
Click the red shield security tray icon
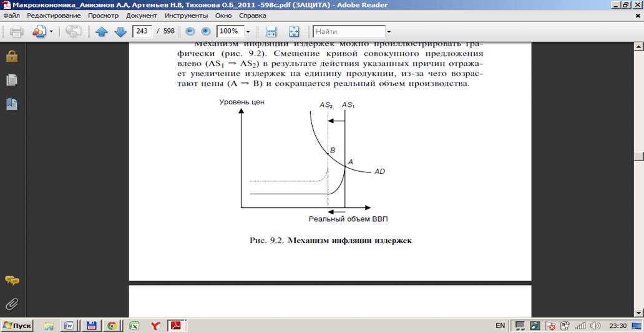[x=551, y=326]
